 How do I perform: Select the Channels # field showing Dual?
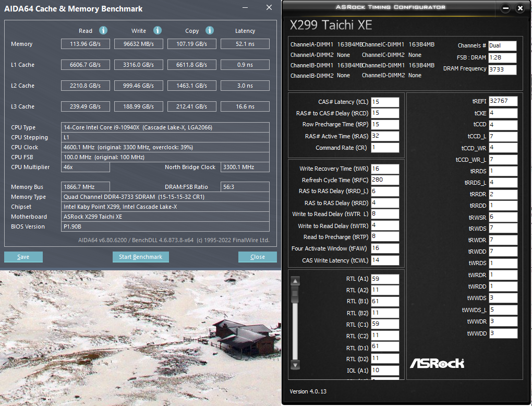(502, 45)
